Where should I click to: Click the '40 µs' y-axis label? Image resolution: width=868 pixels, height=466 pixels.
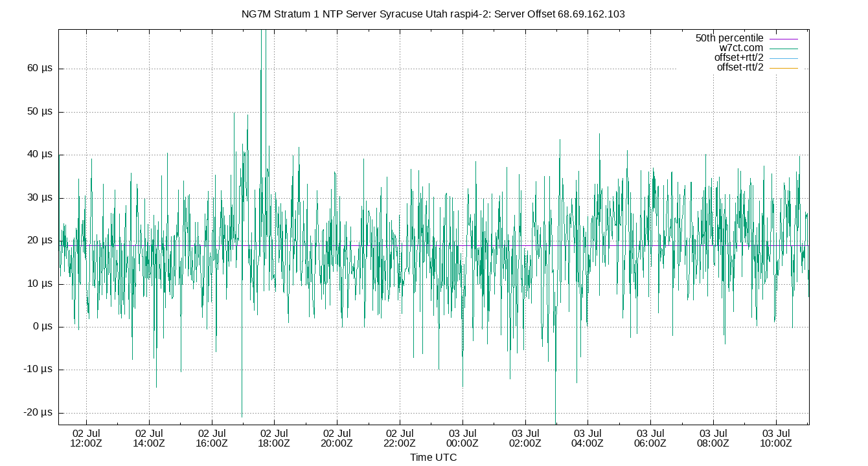pyautogui.click(x=40, y=155)
